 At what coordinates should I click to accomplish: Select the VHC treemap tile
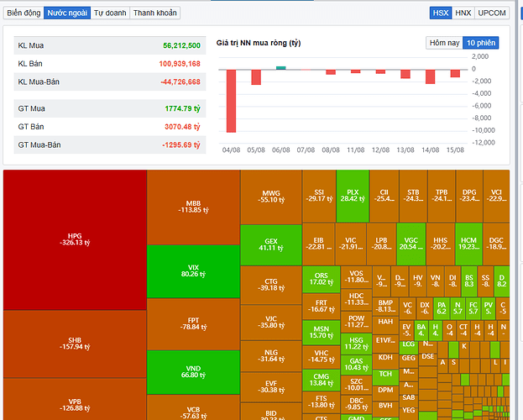[322, 357]
